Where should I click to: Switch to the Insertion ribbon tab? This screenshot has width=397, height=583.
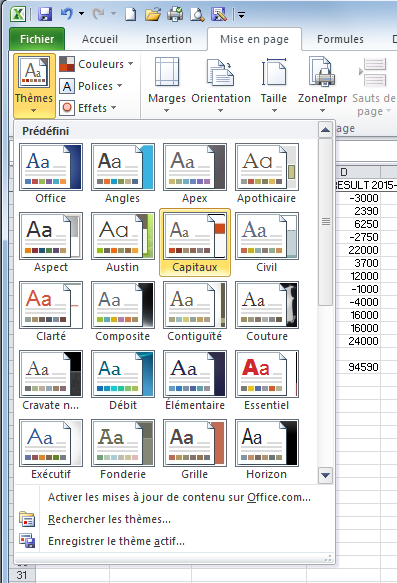[168, 39]
